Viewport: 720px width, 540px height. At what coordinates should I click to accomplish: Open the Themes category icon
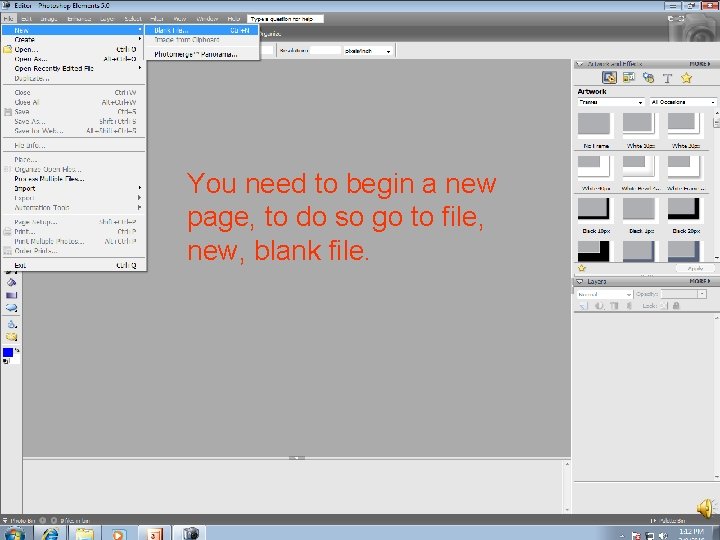pos(629,78)
